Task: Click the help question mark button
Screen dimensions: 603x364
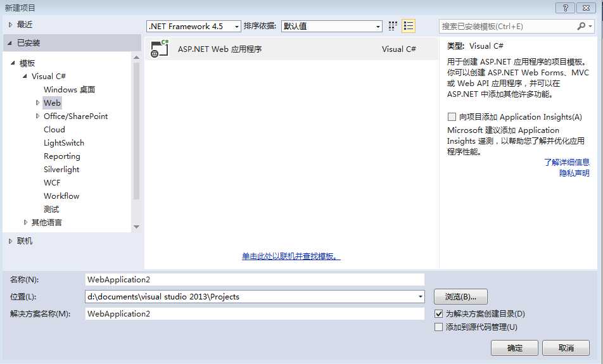Action: [565, 8]
